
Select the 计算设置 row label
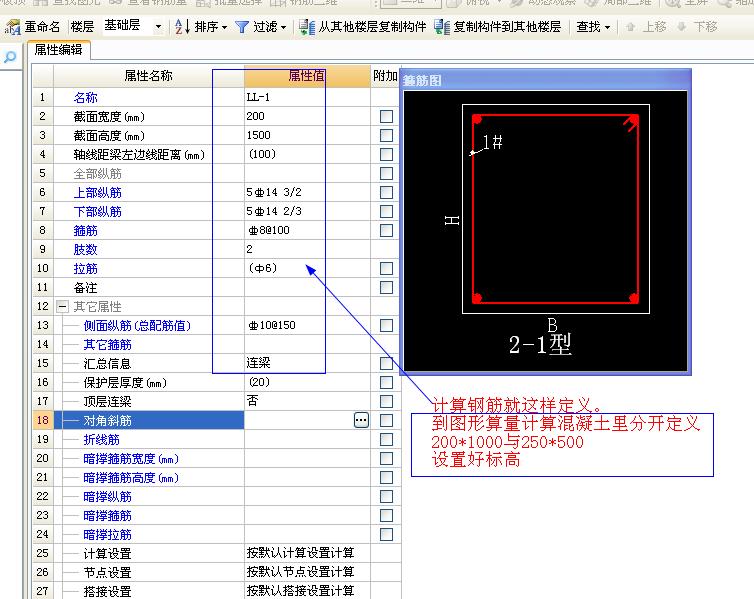point(107,554)
